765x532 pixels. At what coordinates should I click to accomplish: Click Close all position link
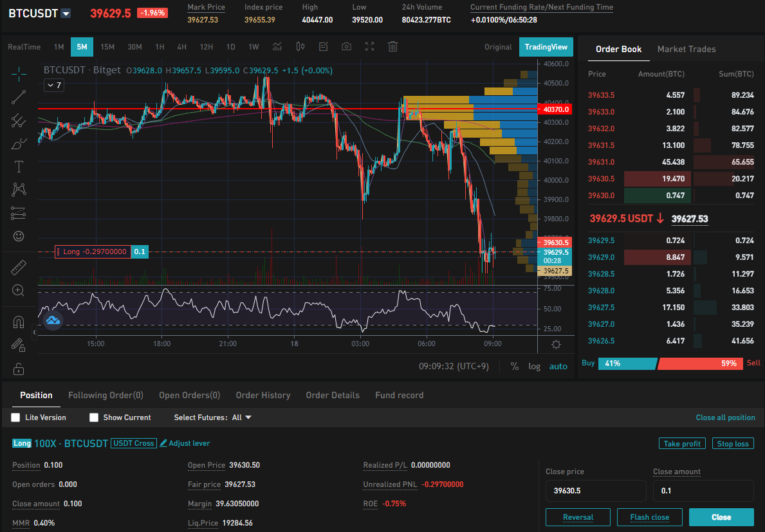725,417
